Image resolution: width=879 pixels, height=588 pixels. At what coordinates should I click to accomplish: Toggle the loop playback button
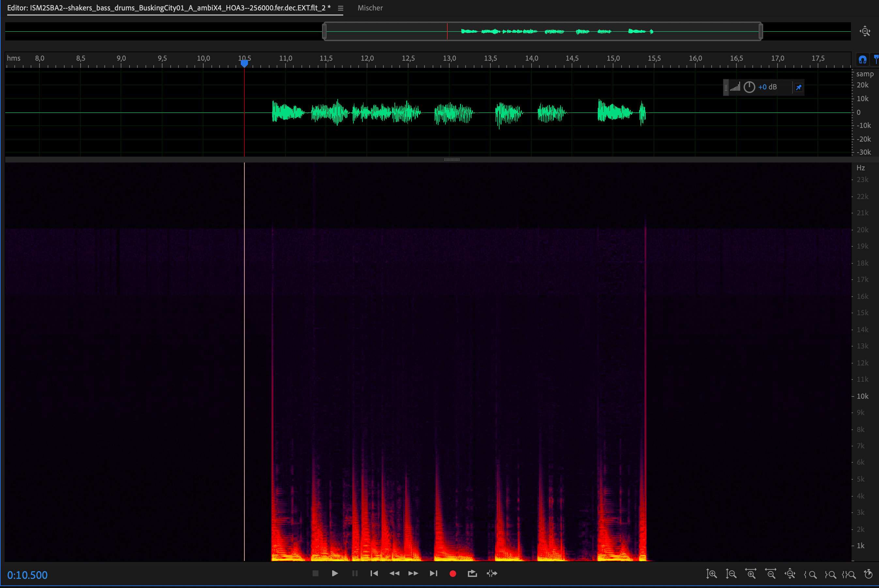click(472, 573)
